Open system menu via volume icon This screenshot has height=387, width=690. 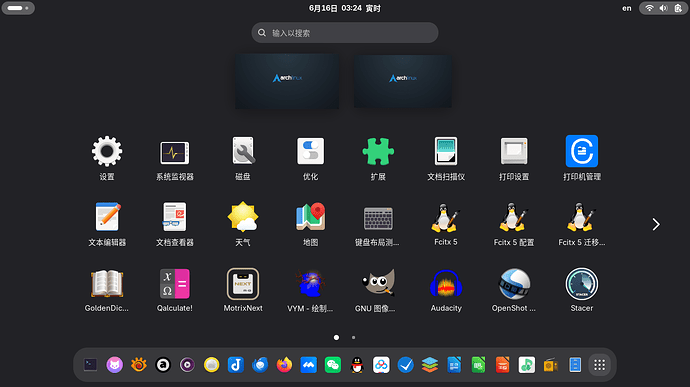pyautogui.click(x=663, y=8)
